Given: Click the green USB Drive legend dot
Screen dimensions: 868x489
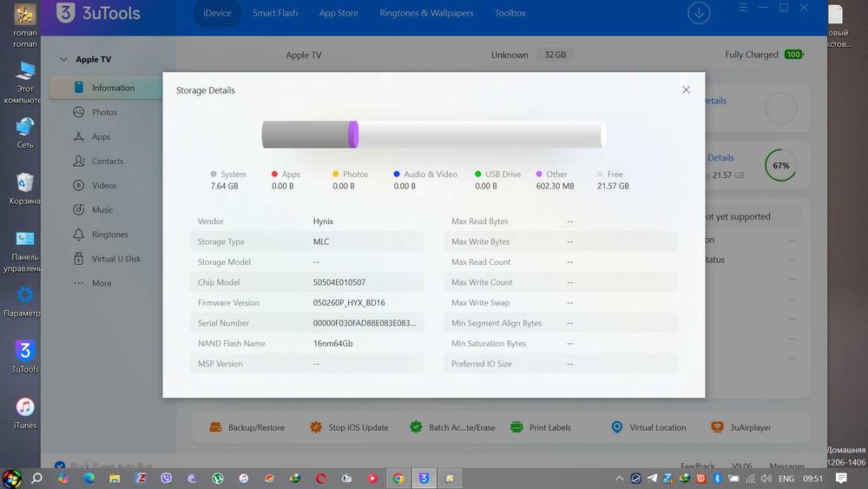Looking at the screenshot, I should click(477, 174).
